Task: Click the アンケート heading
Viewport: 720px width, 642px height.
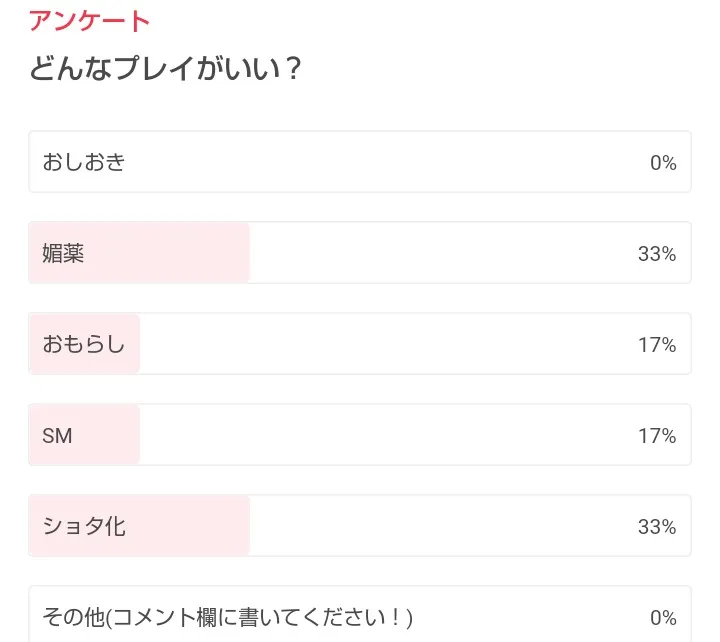Action: [x=90, y=20]
